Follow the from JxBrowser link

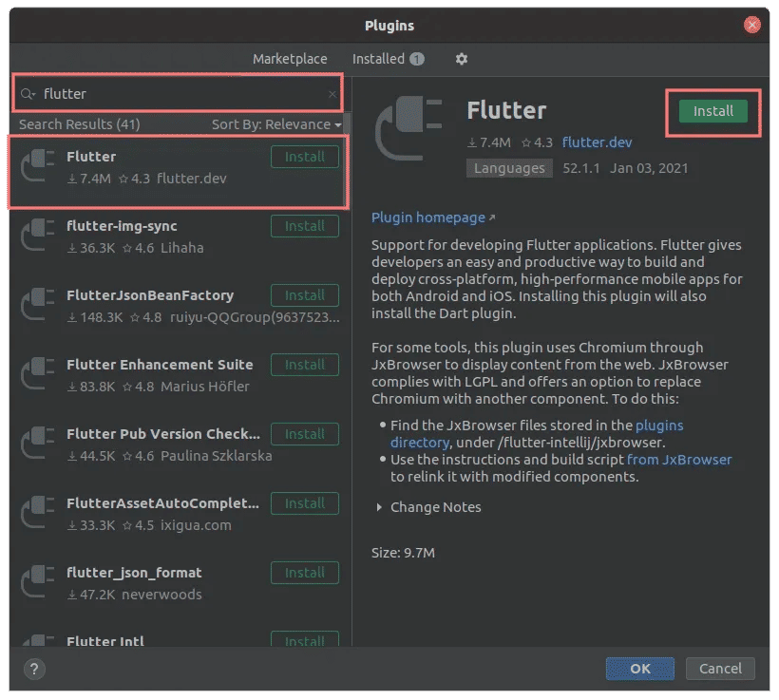tap(679, 460)
